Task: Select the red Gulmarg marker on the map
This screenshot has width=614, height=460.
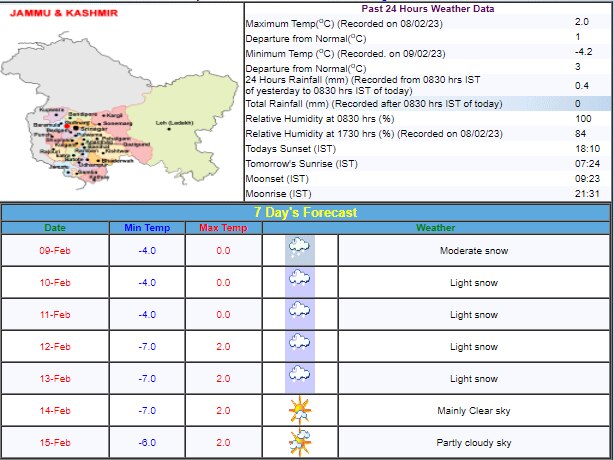Action: pyautogui.click(x=67, y=126)
